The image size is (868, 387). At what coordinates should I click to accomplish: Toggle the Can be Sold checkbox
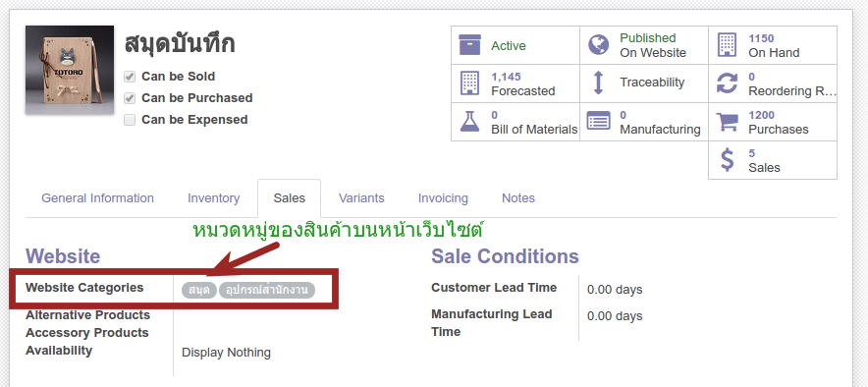pos(130,77)
